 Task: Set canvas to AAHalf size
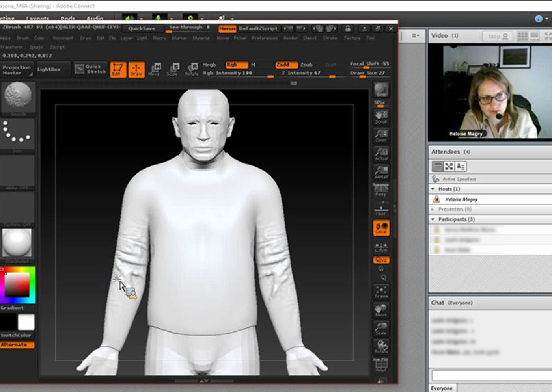[x=381, y=172]
